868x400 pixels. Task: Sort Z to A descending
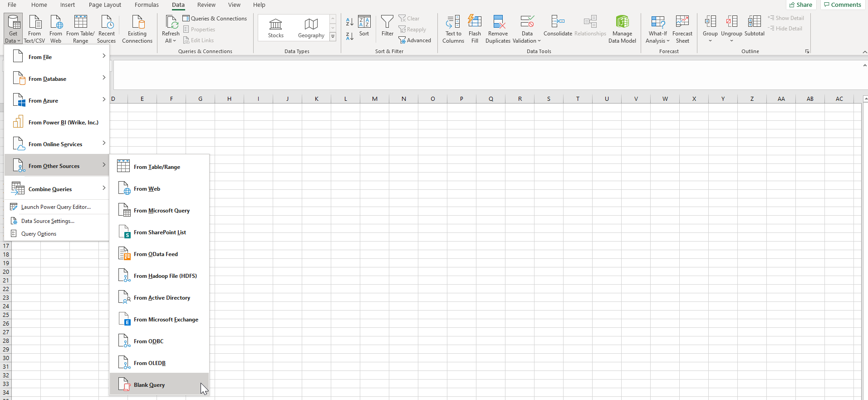pyautogui.click(x=349, y=36)
